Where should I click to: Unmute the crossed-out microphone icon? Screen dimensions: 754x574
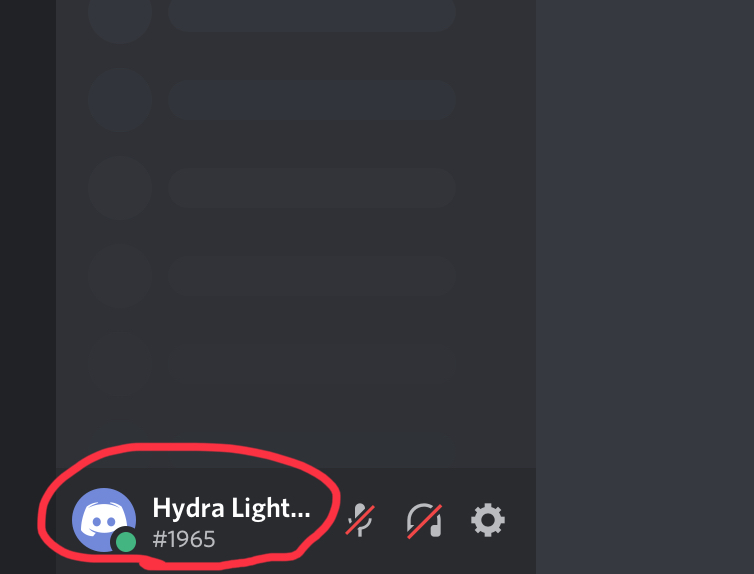click(360, 520)
